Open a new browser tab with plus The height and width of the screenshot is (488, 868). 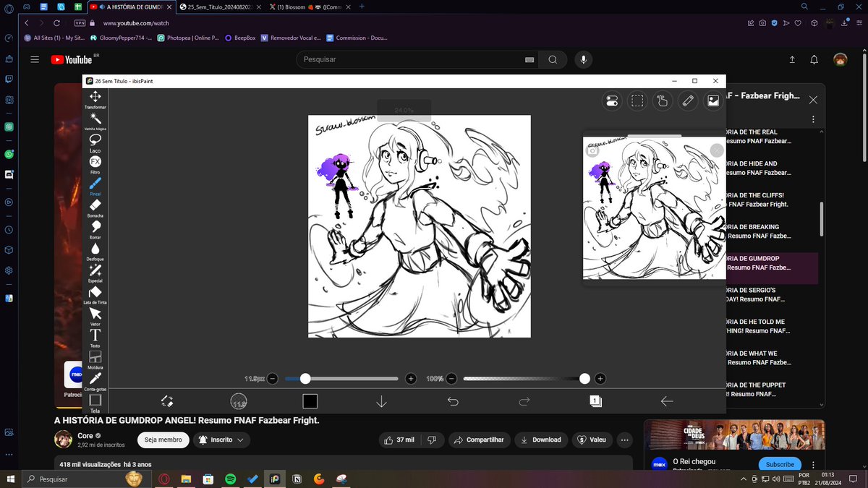click(x=362, y=7)
